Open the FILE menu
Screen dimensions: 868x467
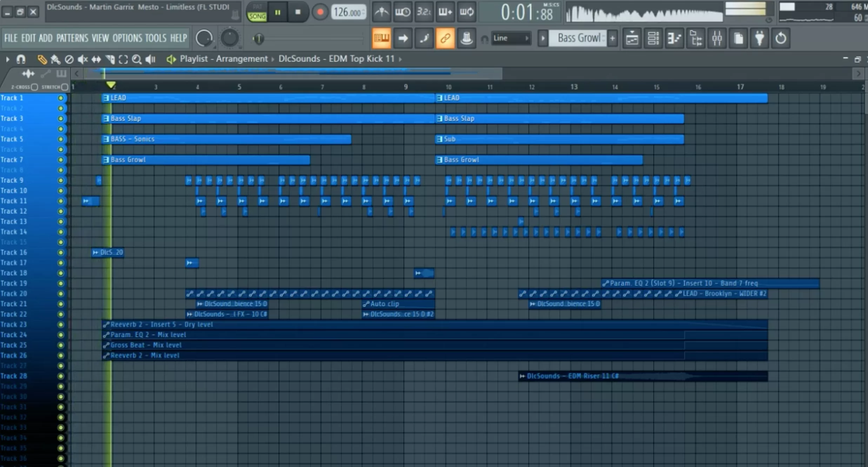point(11,38)
